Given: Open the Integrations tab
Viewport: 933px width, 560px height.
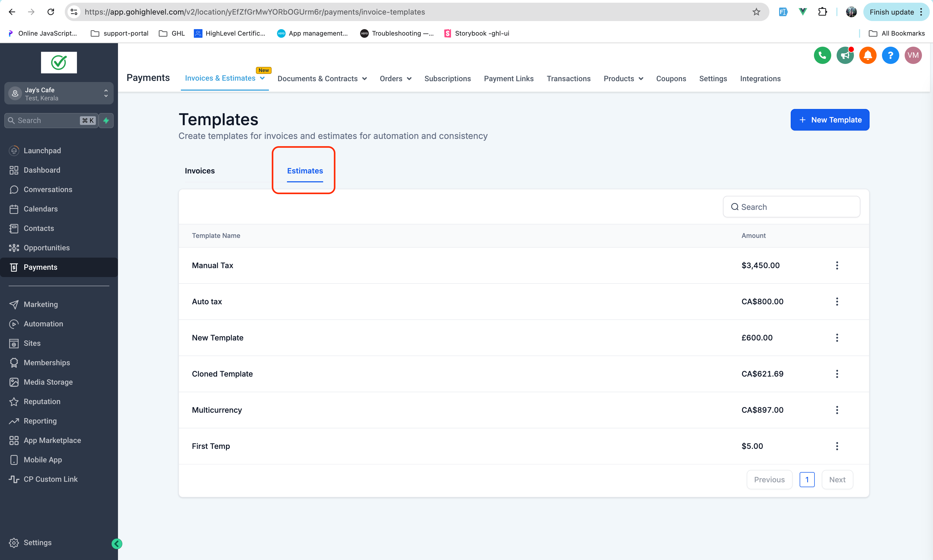Looking at the screenshot, I should (760, 79).
